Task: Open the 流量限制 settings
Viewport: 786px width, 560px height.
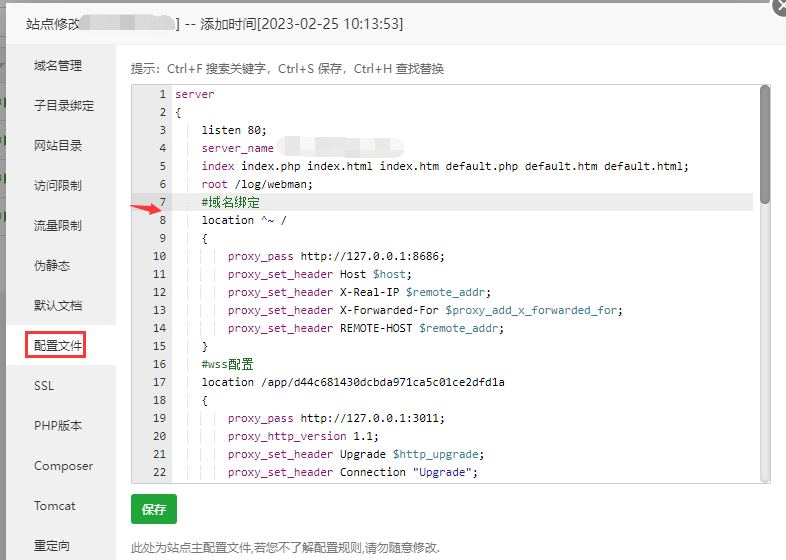Action: point(58,226)
